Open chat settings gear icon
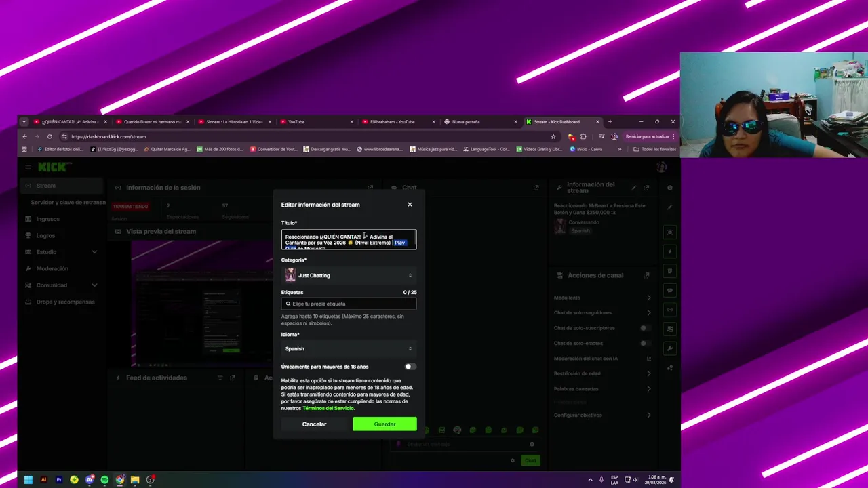The width and height of the screenshot is (868, 488). (x=513, y=460)
